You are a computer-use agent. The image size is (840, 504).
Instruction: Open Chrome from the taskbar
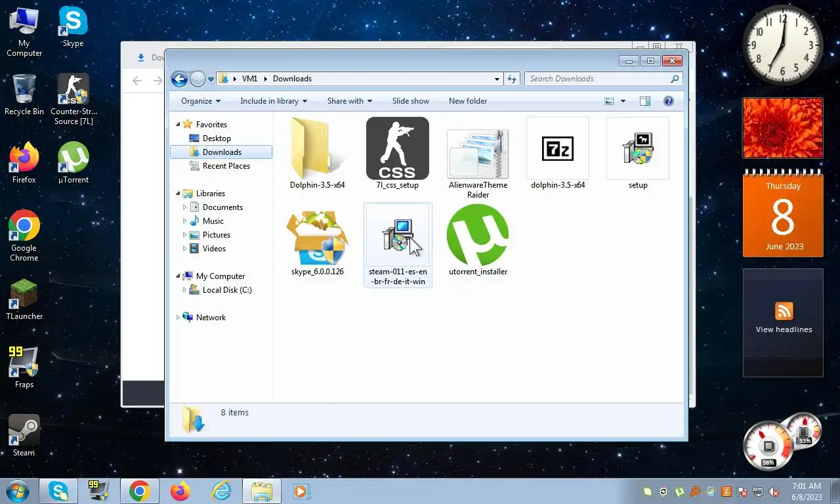tap(139, 491)
